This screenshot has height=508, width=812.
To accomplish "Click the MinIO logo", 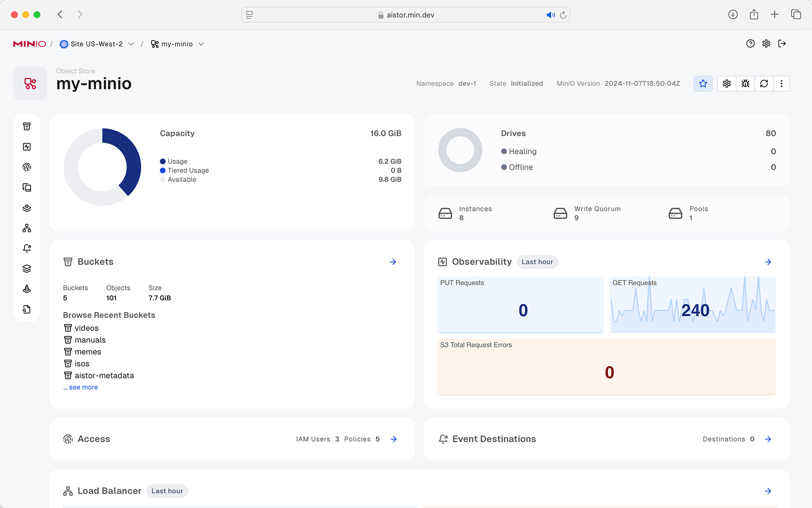I will [x=29, y=44].
